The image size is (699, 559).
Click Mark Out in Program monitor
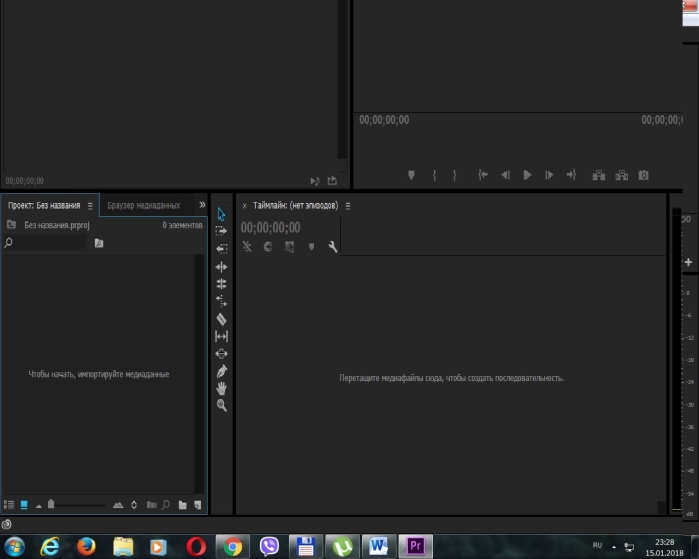coord(455,175)
